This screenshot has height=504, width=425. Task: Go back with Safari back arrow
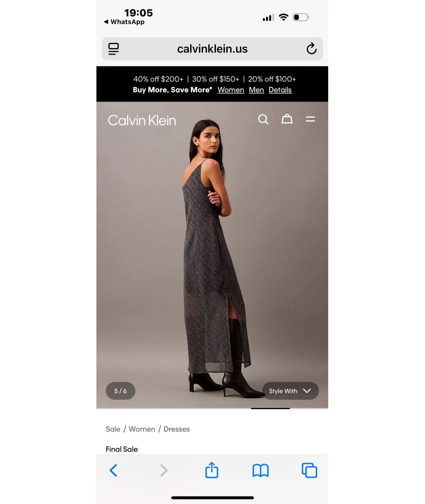click(x=113, y=471)
